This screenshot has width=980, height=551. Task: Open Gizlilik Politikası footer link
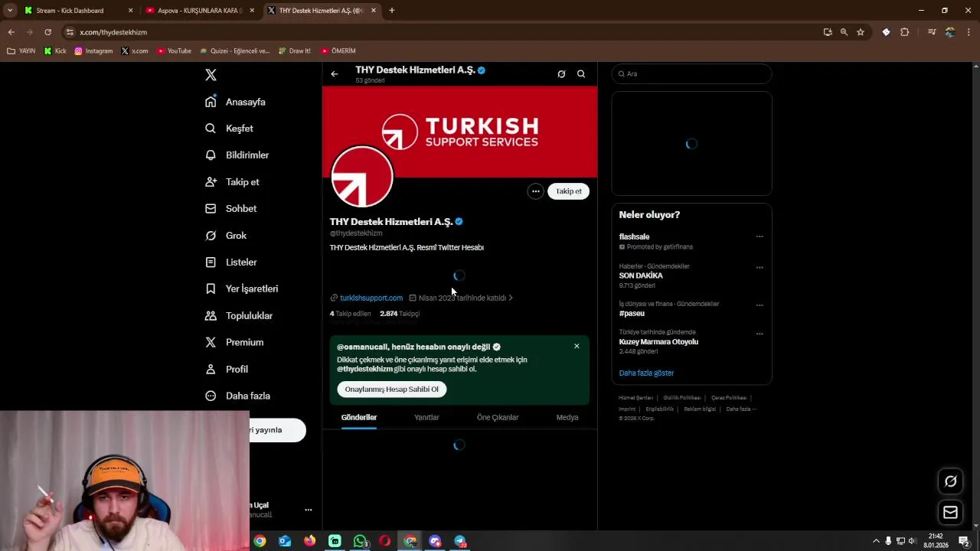pos(682,398)
